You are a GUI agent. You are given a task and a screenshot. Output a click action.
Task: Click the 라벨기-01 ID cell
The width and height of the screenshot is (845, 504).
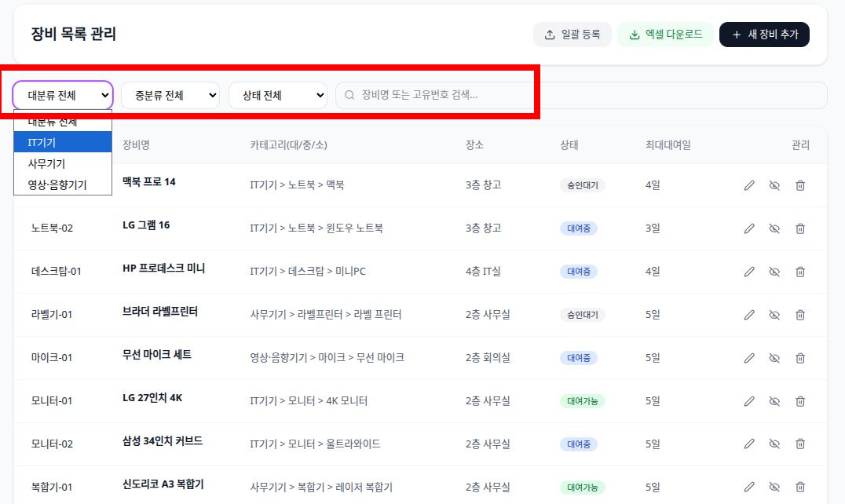[x=52, y=315]
